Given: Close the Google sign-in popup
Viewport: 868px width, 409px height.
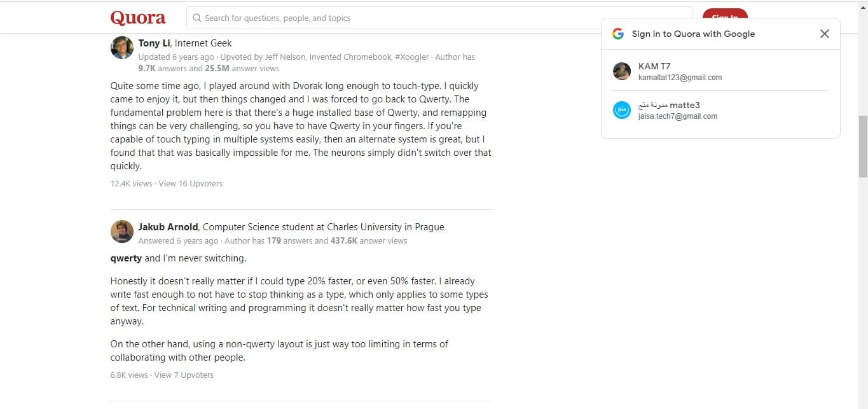Looking at the screenshot, I should [824, 34].
